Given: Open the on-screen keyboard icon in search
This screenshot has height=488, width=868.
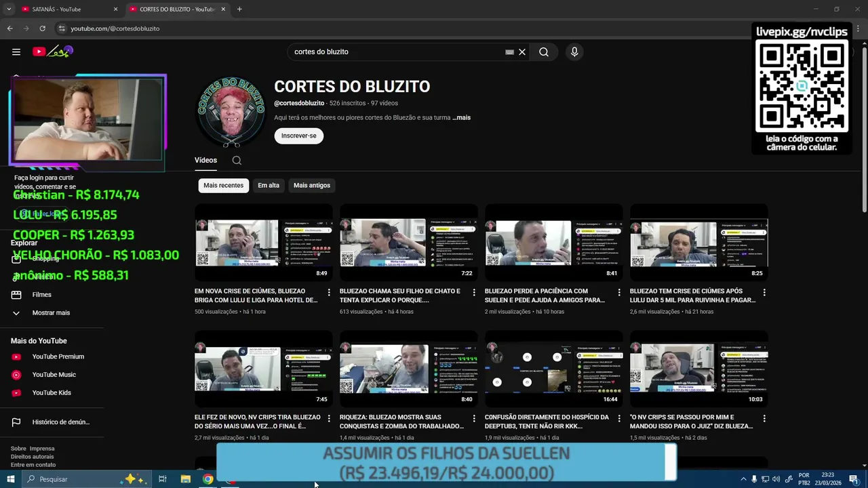Looking at the screenshot, I should click(x=509, y=52).
